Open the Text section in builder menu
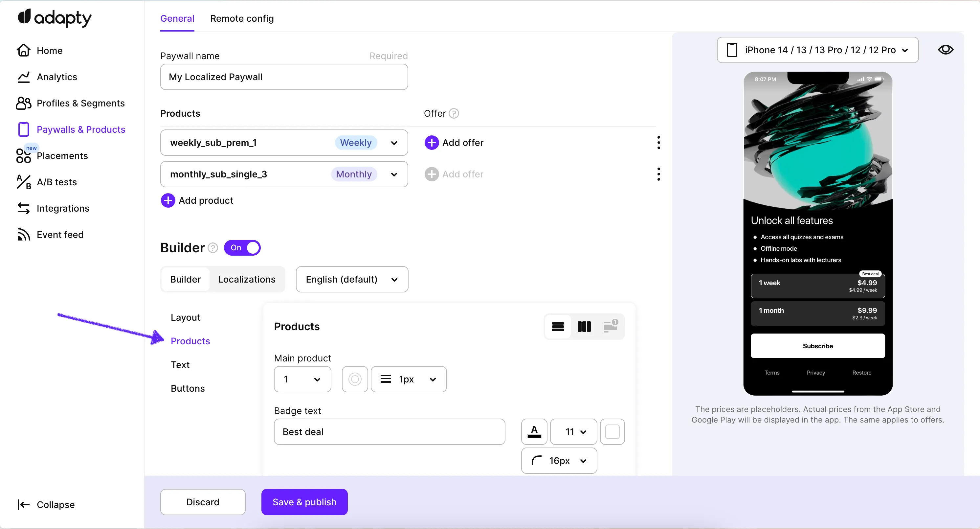 (180, 365)
